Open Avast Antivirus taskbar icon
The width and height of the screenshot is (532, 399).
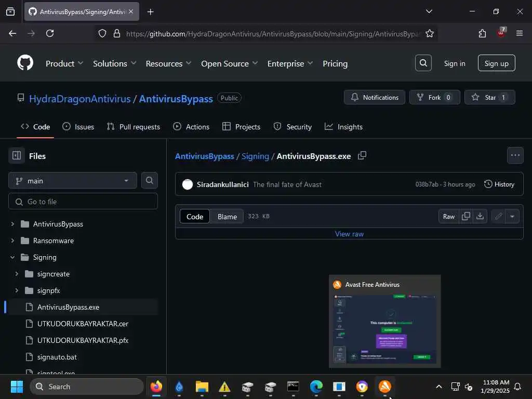point(385,387)
